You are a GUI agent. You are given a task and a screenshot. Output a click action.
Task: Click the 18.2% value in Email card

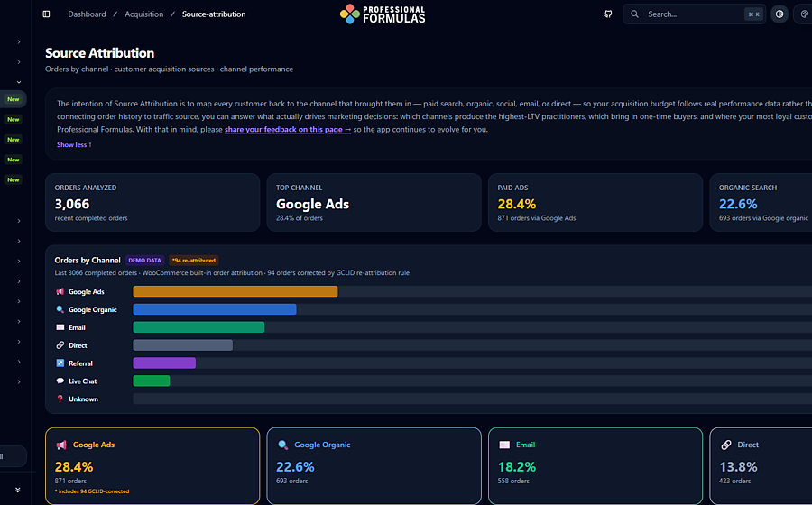click(516, 467)
